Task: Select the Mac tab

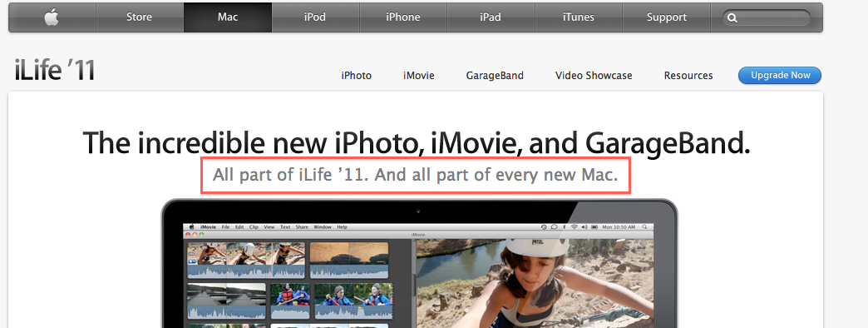Action: click(228, 17)
